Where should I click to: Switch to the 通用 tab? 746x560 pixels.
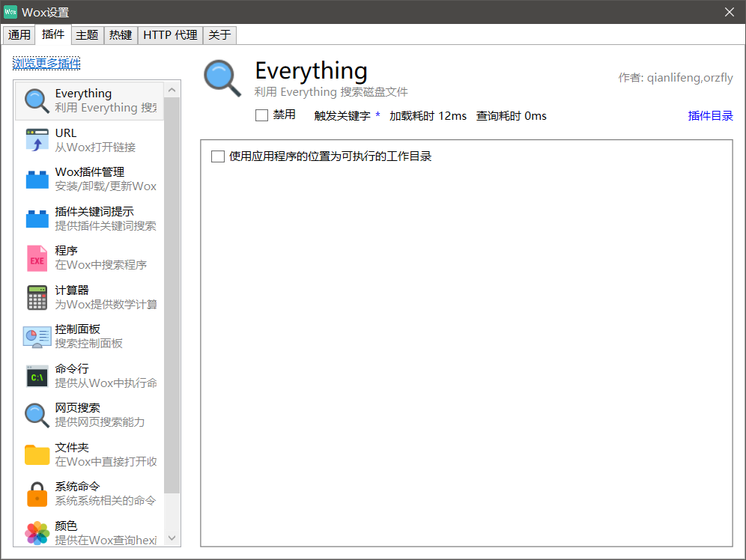tap(19, 34)
